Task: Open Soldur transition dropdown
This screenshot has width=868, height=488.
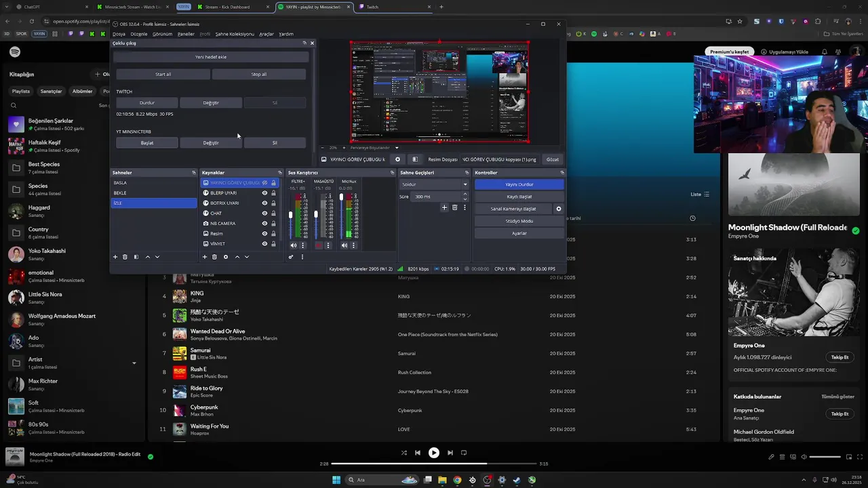Action: tap(434, 184)
